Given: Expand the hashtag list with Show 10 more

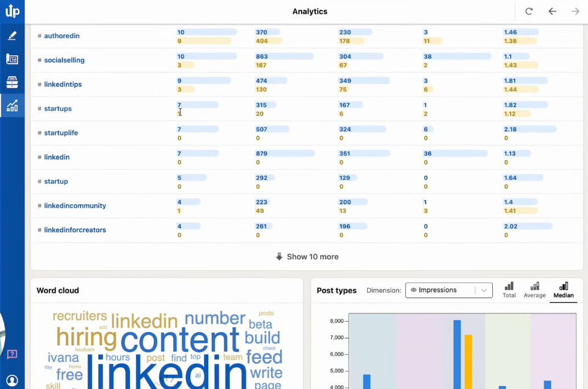Looking at the screenshot, I should 307,257.
